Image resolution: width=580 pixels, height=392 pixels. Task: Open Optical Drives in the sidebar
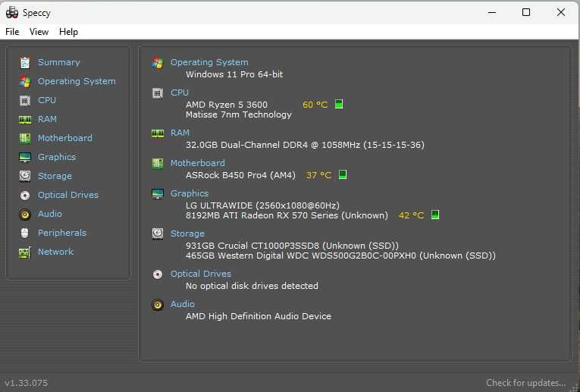tap(68, 195)
